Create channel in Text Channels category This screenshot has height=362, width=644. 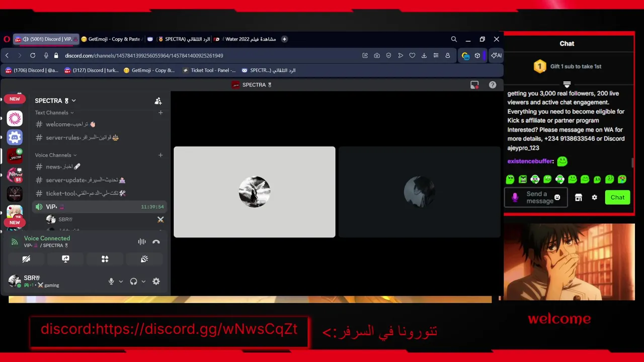coord(160,113)
